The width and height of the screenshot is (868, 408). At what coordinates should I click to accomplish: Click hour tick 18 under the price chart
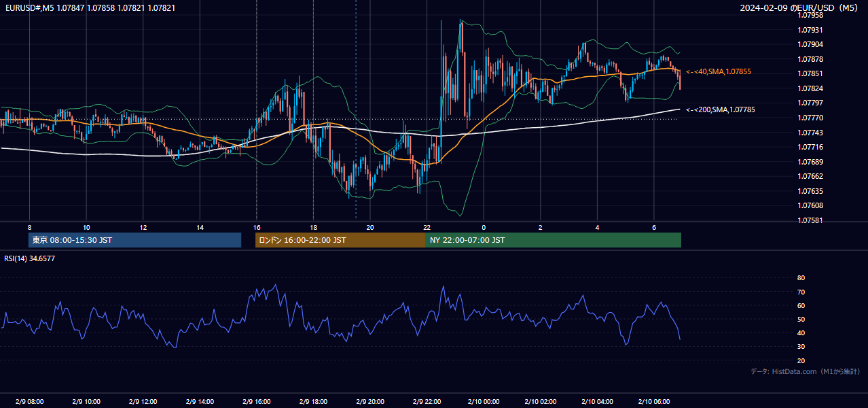pos(313,227)
